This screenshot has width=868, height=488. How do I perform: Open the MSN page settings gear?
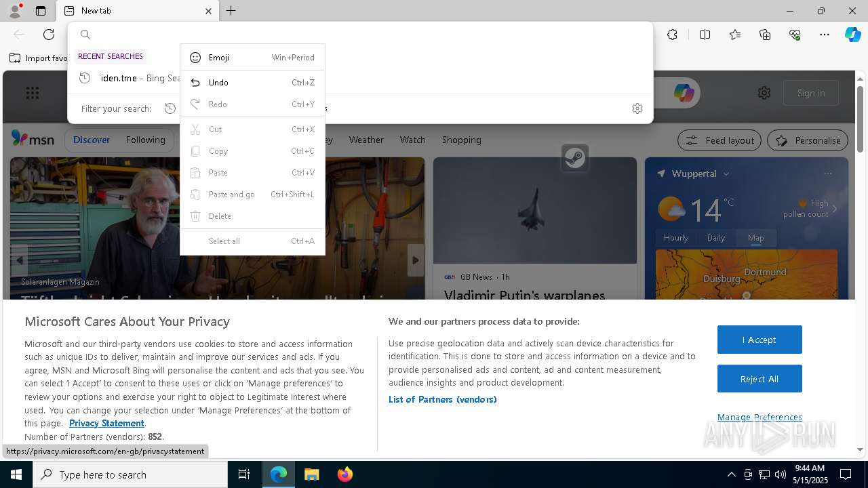click(x=764, y=93)
